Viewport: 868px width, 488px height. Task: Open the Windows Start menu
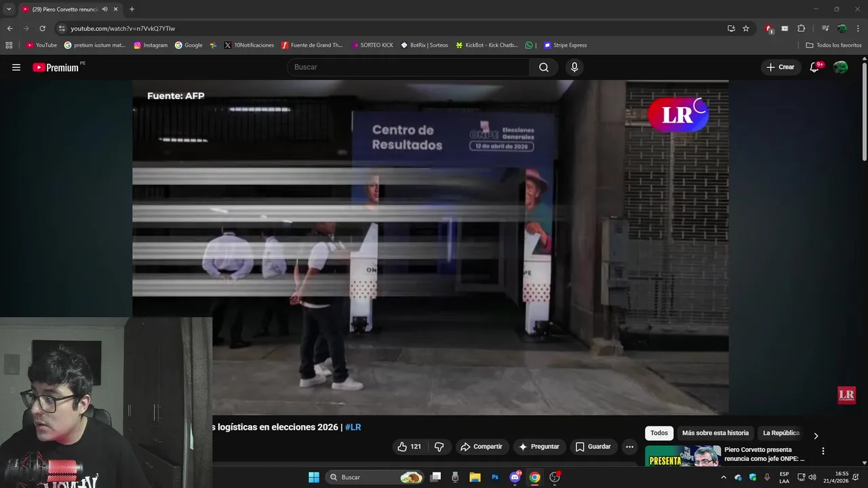coord(314,477)
